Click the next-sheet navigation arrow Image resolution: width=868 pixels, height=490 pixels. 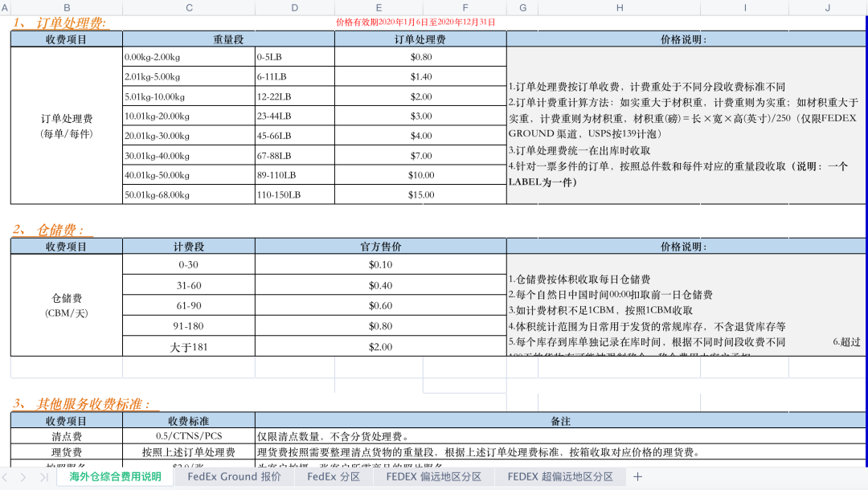[23, 476]
